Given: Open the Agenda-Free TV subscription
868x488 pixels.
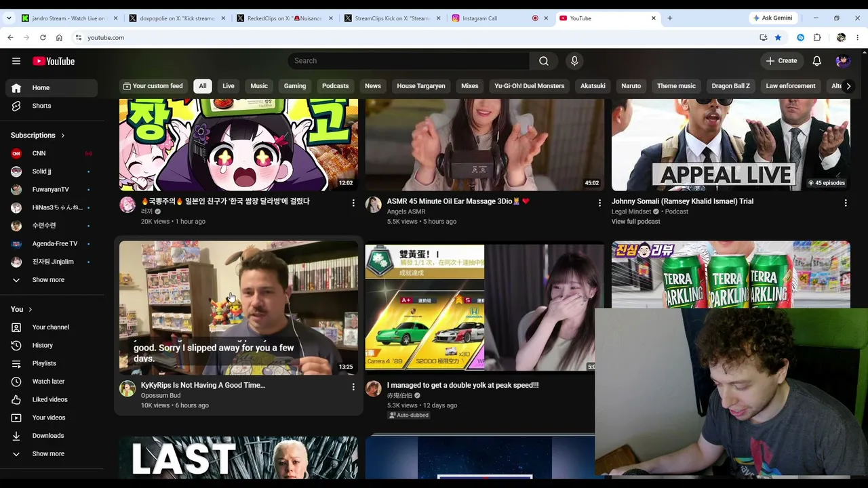Looking at the screenshot, I should click(x=52, y=243).
